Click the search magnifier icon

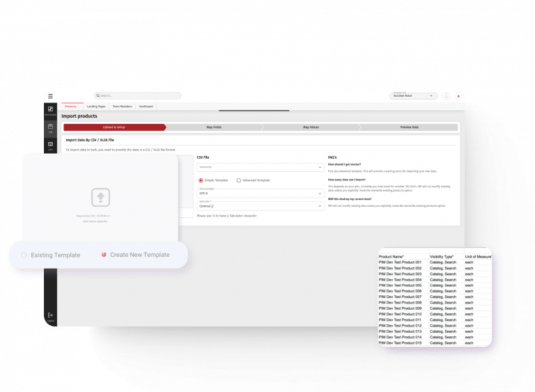(98, 95)
